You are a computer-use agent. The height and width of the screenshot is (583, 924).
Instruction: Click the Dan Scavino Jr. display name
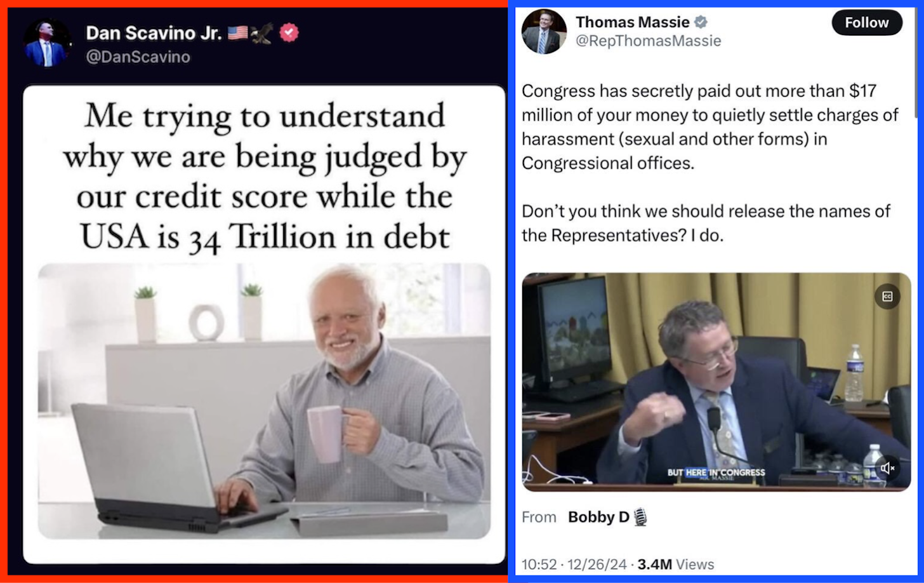pos(154,33)
